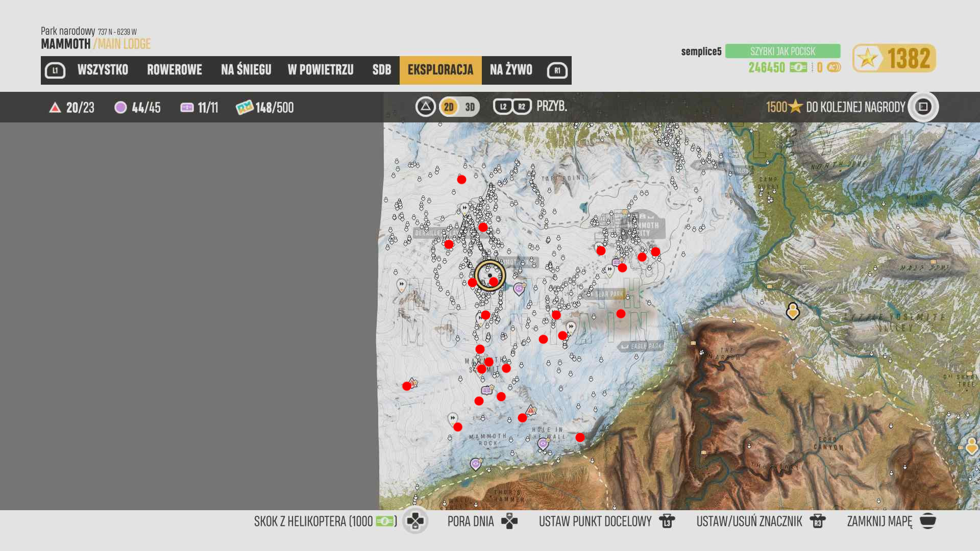Click the triangle view button icon

pos(425,107)
